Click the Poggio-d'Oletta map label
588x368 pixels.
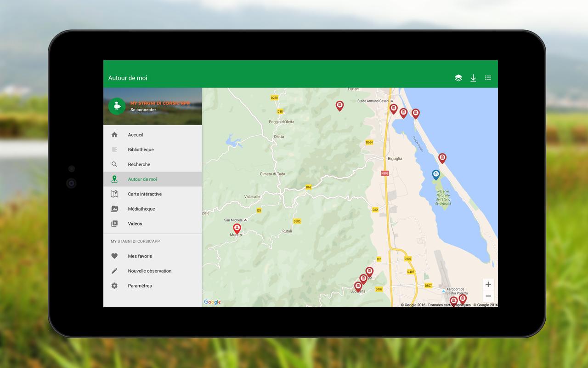(282, 122)
